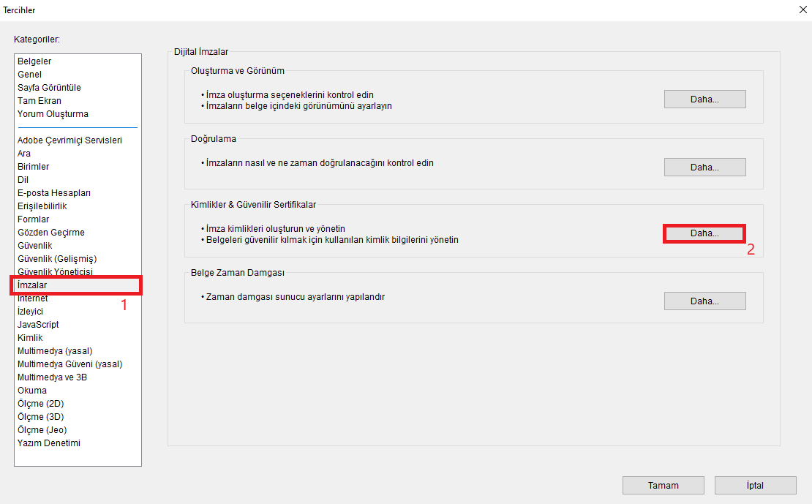Viewport: 812px width, 504px height.
Task: Click Daha under Oluşturma ve Görünüm
Action: [x=704, y=99]
